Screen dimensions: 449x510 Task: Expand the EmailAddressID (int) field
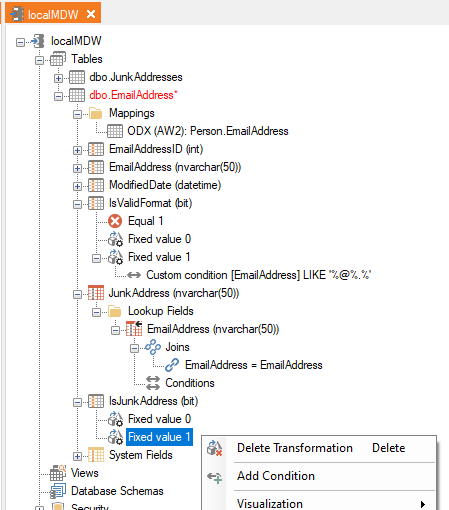(x=77, y=150)
